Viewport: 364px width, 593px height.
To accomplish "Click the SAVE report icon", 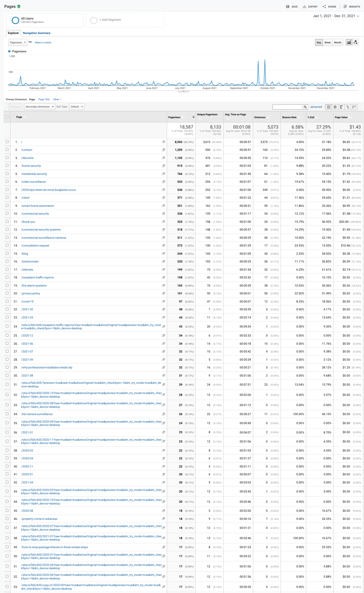I will [x=288, y=7].
